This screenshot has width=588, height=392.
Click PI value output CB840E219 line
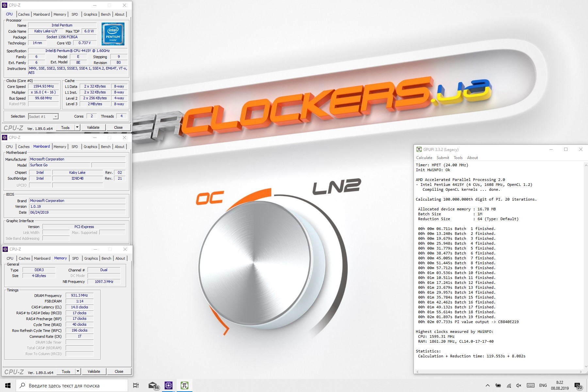[468, 322]
